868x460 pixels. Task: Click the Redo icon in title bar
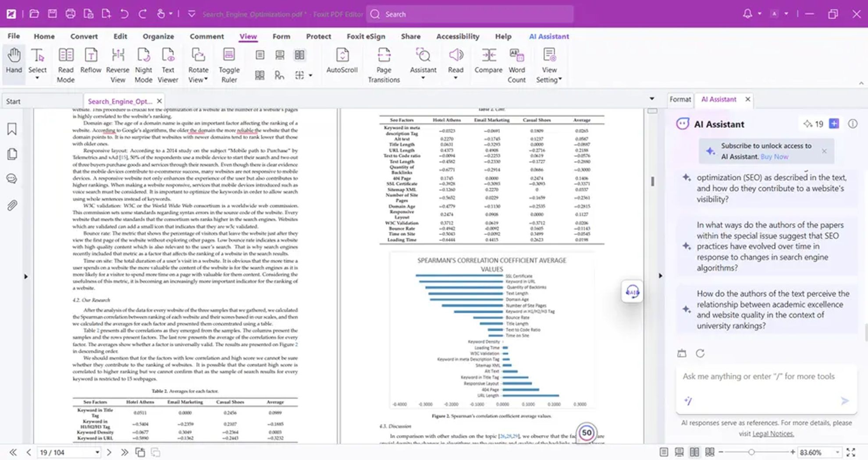coord(142,14)
